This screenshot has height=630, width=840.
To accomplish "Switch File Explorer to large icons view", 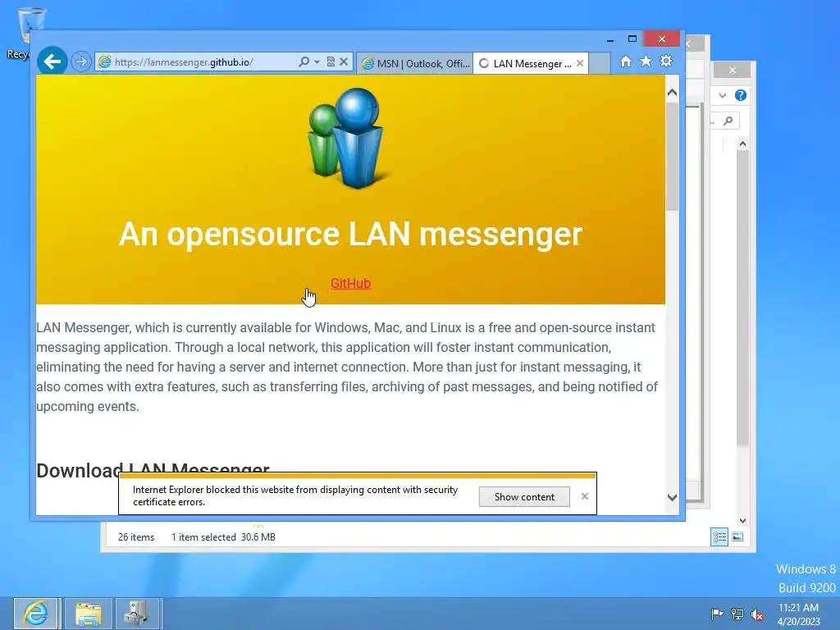I will (737, 536).
